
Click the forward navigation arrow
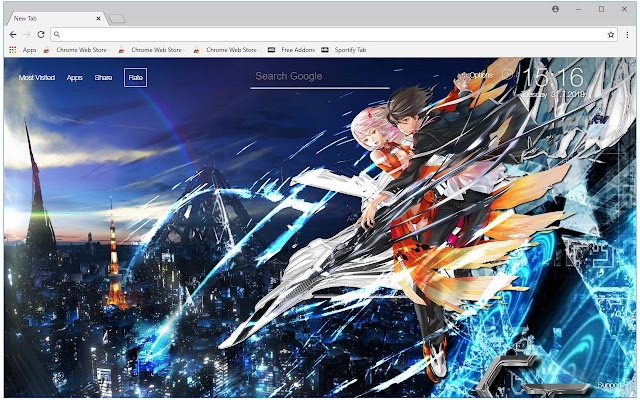click(x=27, y=35)
